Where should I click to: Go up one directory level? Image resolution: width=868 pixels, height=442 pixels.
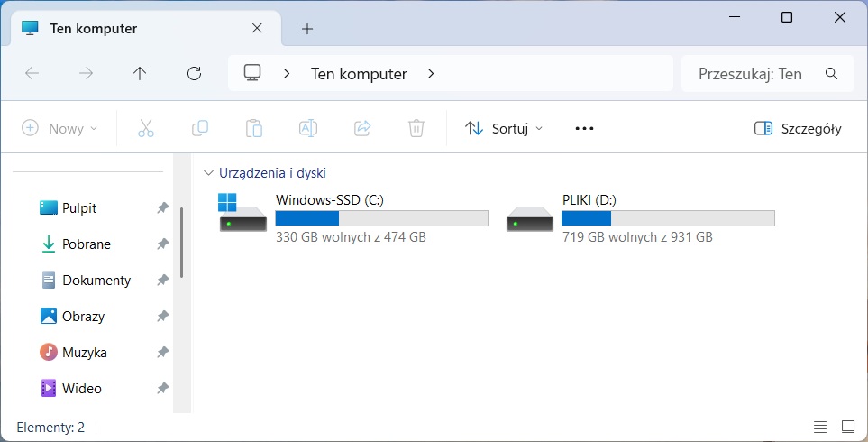click(140, 74)
